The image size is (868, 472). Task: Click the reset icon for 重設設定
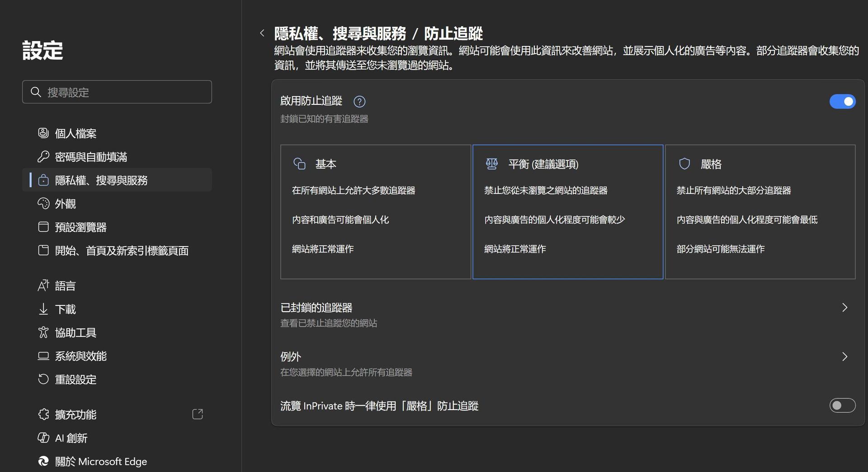tap(43, 379)
